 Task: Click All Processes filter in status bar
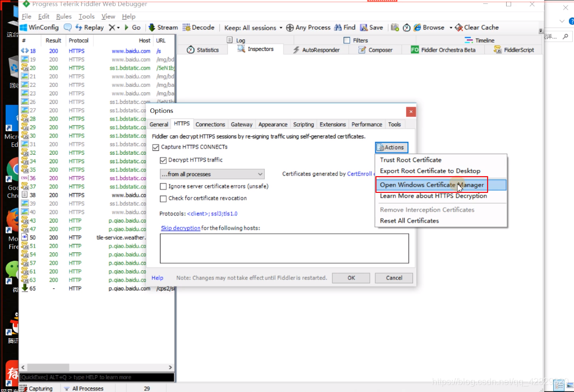tap(84, 388)
